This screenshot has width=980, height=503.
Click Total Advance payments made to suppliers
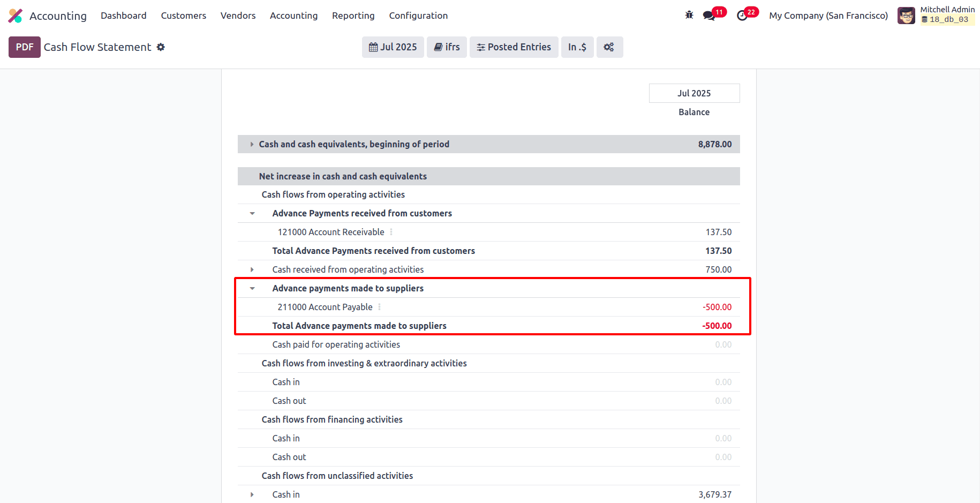point(359,326)
